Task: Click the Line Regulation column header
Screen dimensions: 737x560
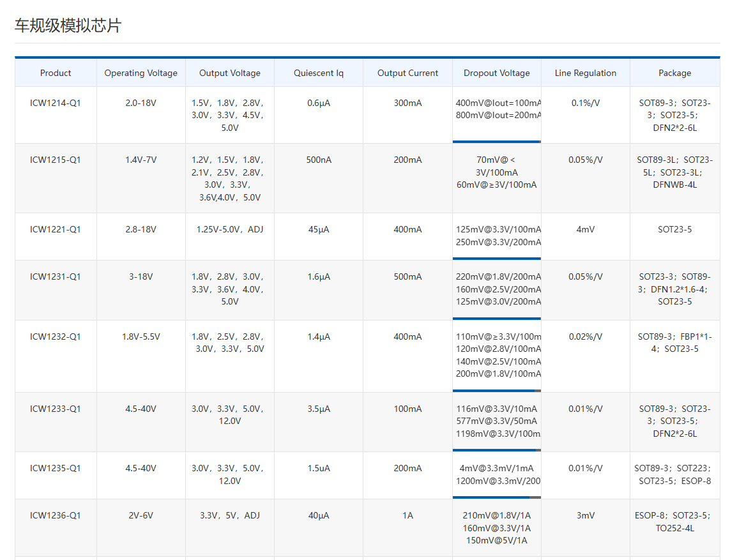Action: 585,73
